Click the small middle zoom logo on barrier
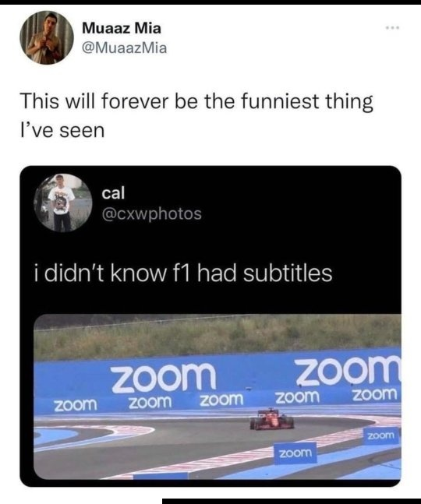This screenshot has height=504, width=421. tap(221, 400)
